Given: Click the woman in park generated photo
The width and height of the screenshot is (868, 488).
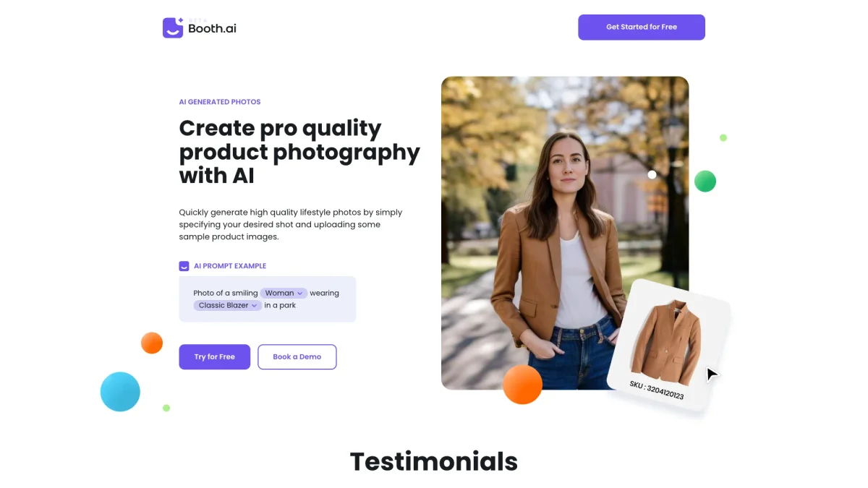Looking at the screenshot, I should pyautogui.click(x=565, y=233).
